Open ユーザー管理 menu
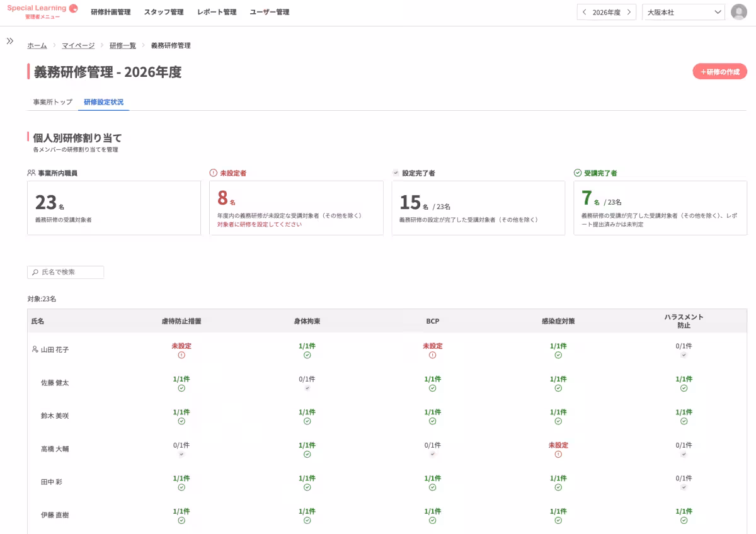The image size is (756, 534). [x=270, y=12]
